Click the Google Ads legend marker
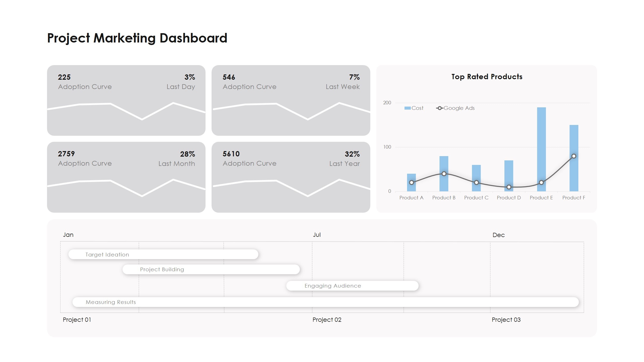The height and width of the screenshot is (362, 644). (439, 108)
